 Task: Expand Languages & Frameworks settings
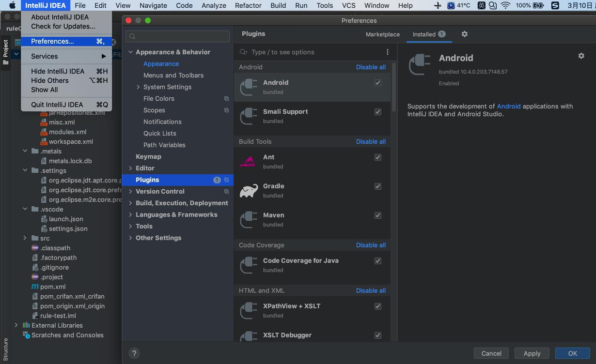point(130,215)
